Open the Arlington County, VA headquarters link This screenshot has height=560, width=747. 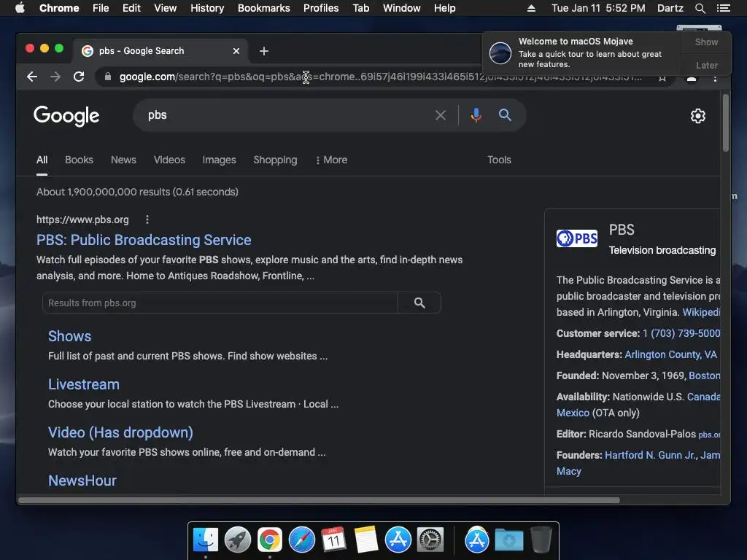click(671, 355)
